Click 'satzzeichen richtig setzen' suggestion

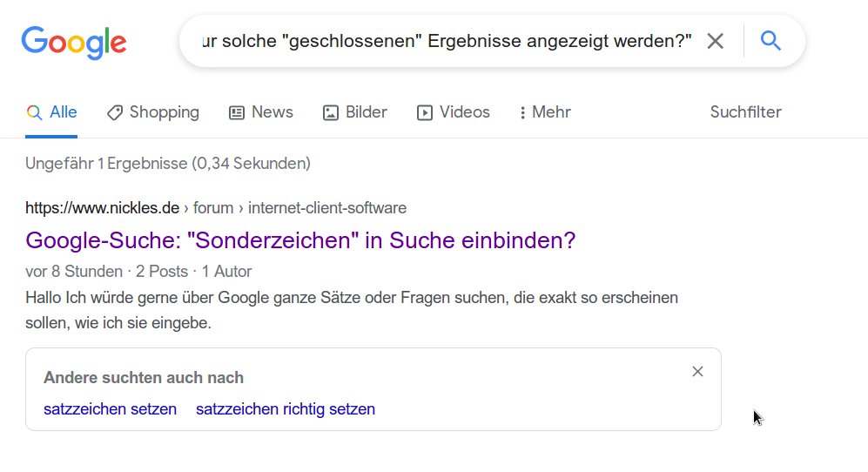pyautogui.click(x=286, y=409)
